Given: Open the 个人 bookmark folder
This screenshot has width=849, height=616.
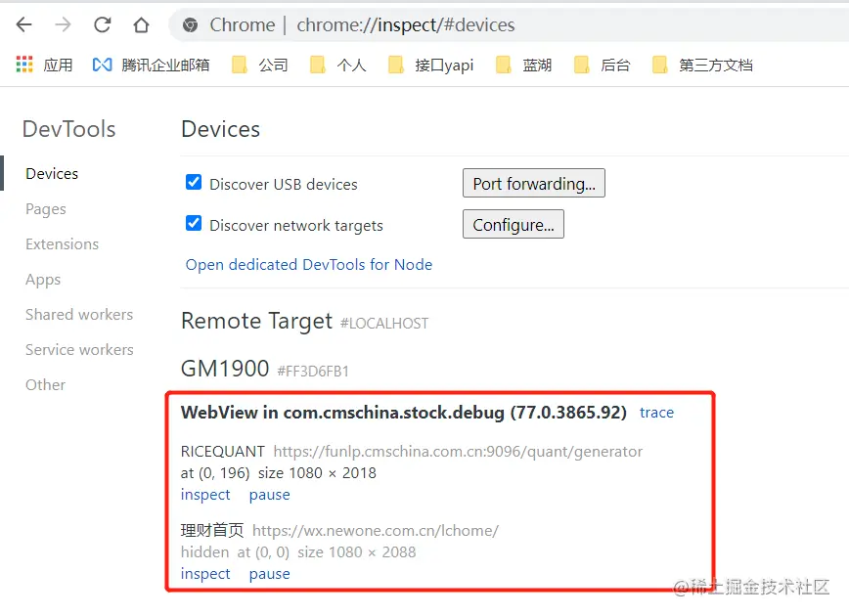Looking at the screenshot, I should (x=337, y=65).
